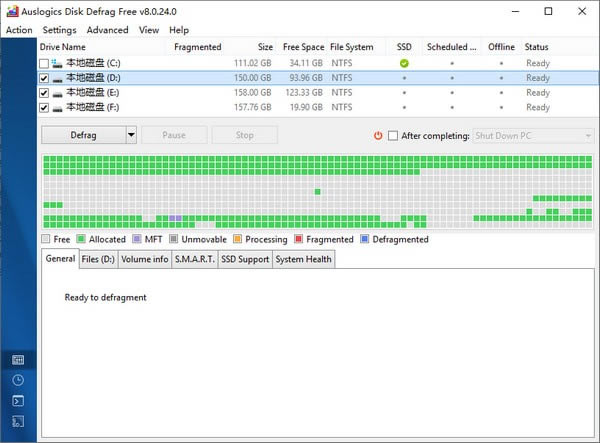Viewport: 600px width, 443px height.
Task: Click the Stop button
Action: pyautogui.click(x=245, y=135)
